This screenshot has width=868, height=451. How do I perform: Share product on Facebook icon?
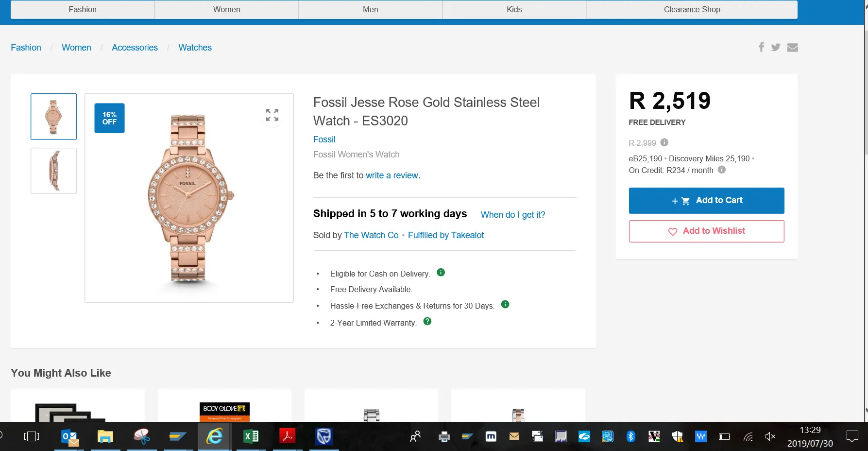pos(761,47)
